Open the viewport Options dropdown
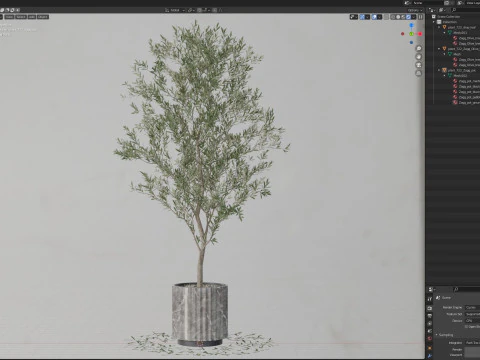 415,10
